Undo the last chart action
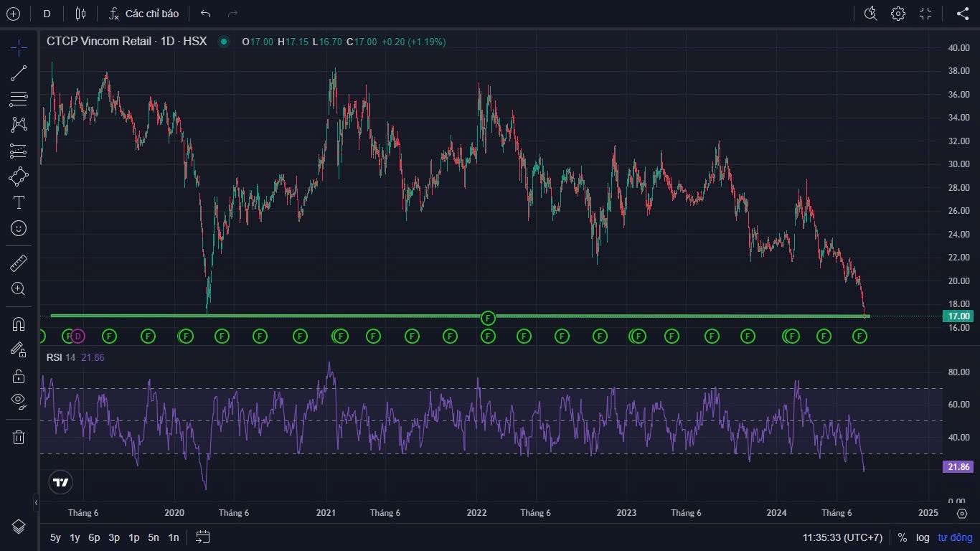The height and width of the screenshot is (551, 980). (206, 14)
